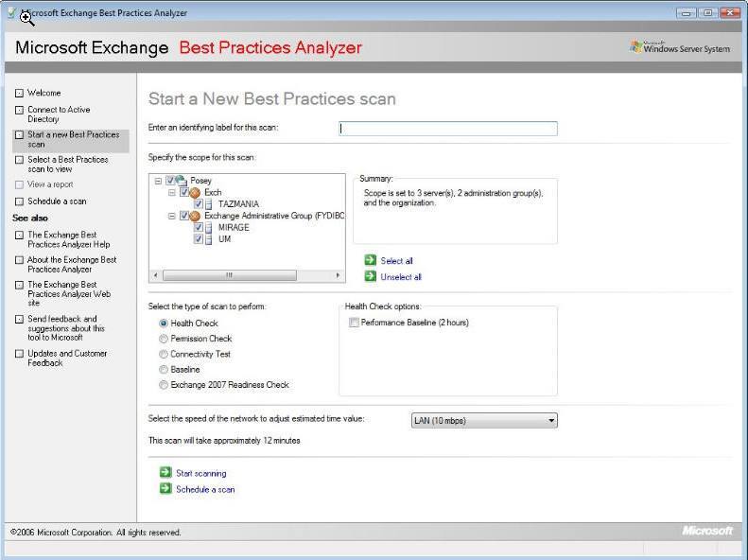Select the Permission Check scan type
This screenshot has width=748, height=560.
[x=164, y=339]
